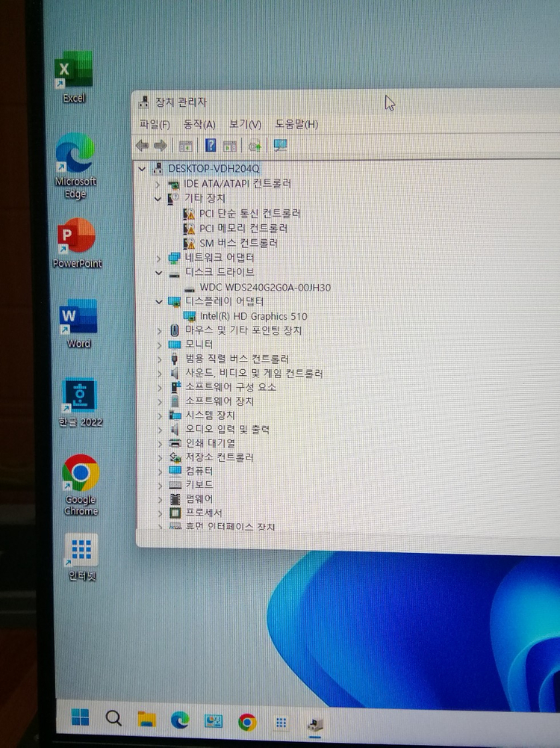The width and height of the screenshot is (560, 748).
Task: Open the 보기(V) menu
Action: (x=245, y=125)
